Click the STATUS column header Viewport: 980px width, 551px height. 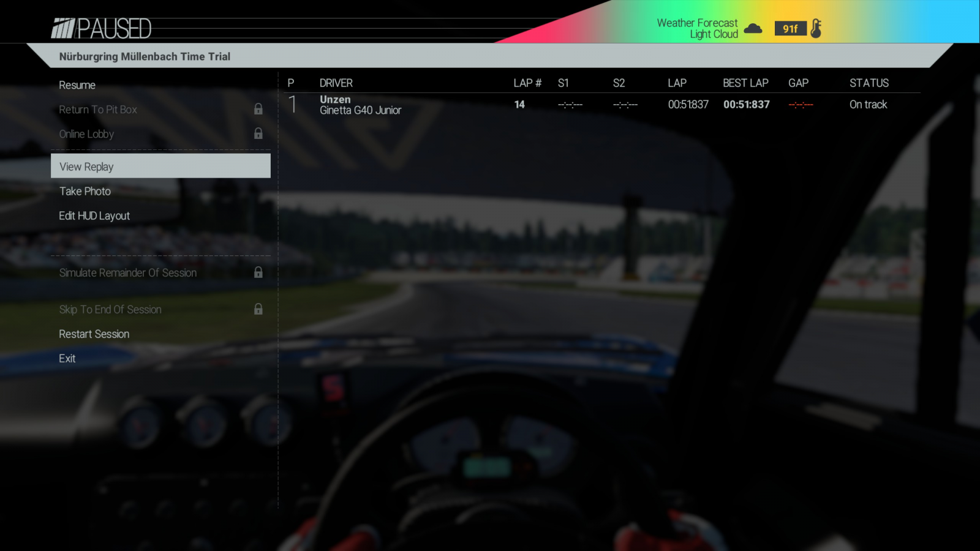869,83
